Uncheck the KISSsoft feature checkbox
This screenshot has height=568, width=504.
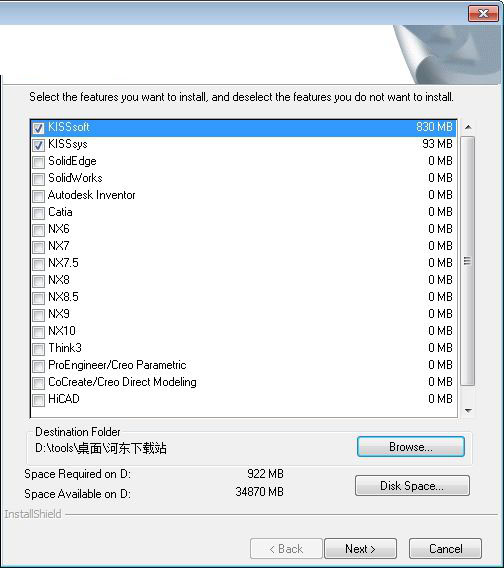[x=38, y=128]
